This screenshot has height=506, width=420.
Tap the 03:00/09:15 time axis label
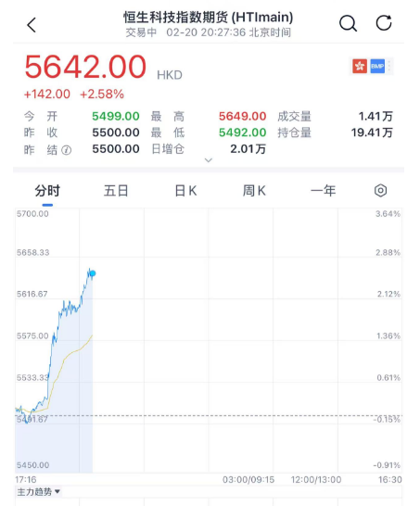pyautogui.click(x=248, y=479)
